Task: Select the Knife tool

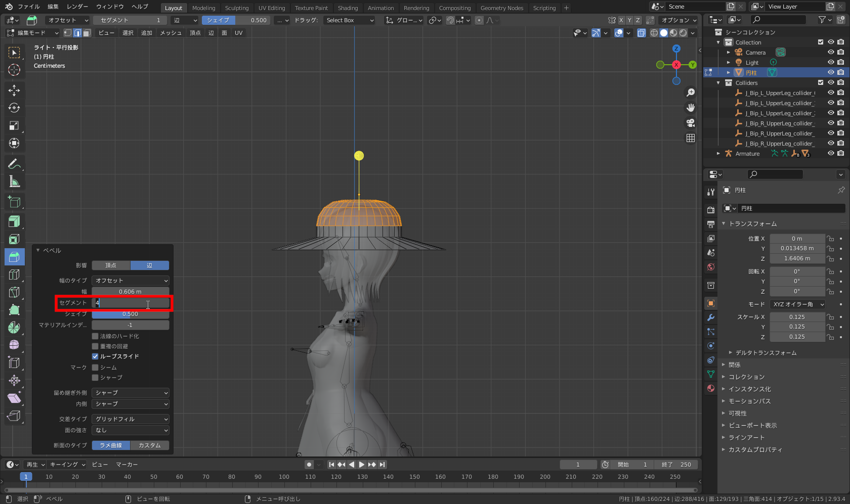Action: 14,292
